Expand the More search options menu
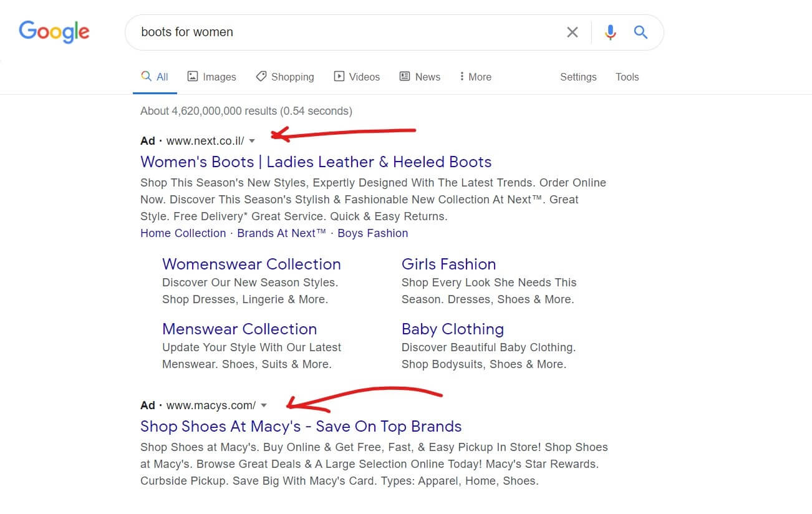 point(475,77)
